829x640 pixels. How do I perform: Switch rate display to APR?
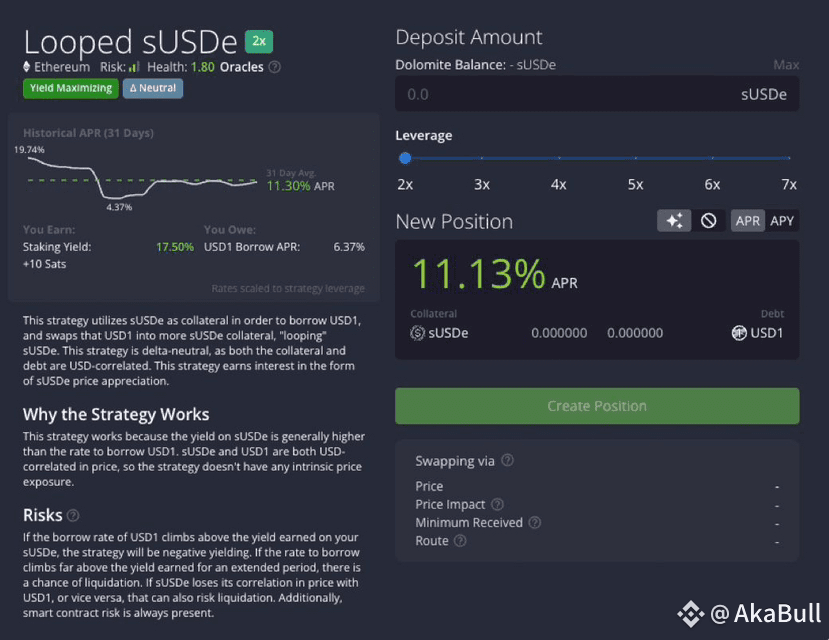coord(748,220)
